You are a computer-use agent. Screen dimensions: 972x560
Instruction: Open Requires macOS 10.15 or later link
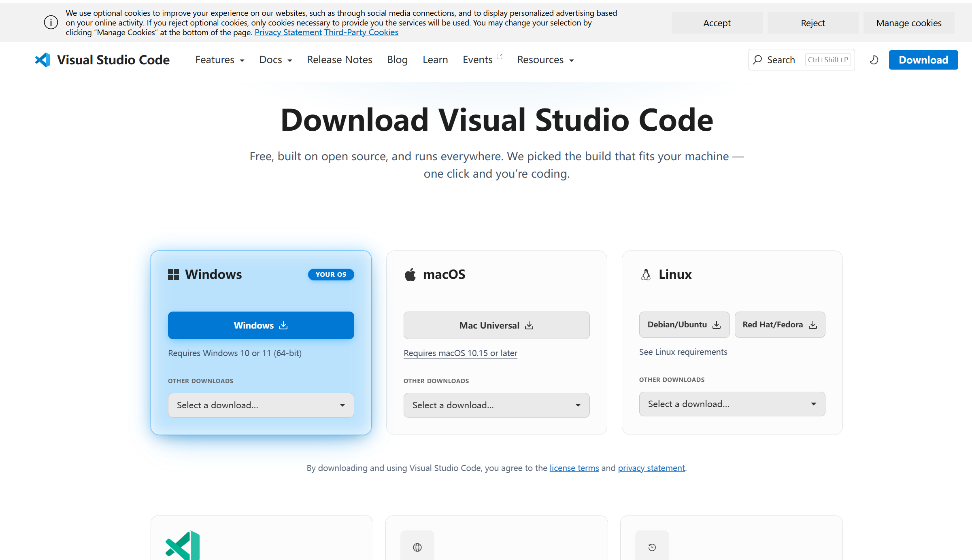coord(460,353)
